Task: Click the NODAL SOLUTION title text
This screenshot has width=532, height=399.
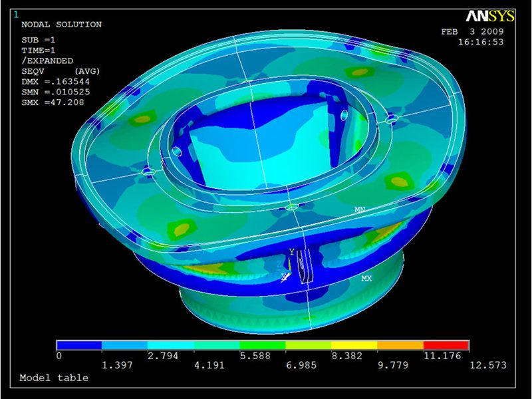Action: click(61, 25)
